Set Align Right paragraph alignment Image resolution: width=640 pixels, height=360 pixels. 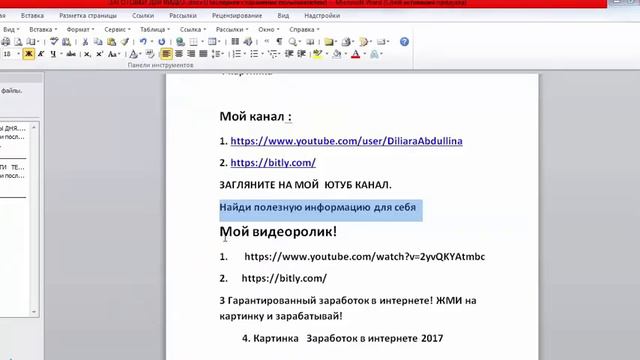(x=191, y=54)
